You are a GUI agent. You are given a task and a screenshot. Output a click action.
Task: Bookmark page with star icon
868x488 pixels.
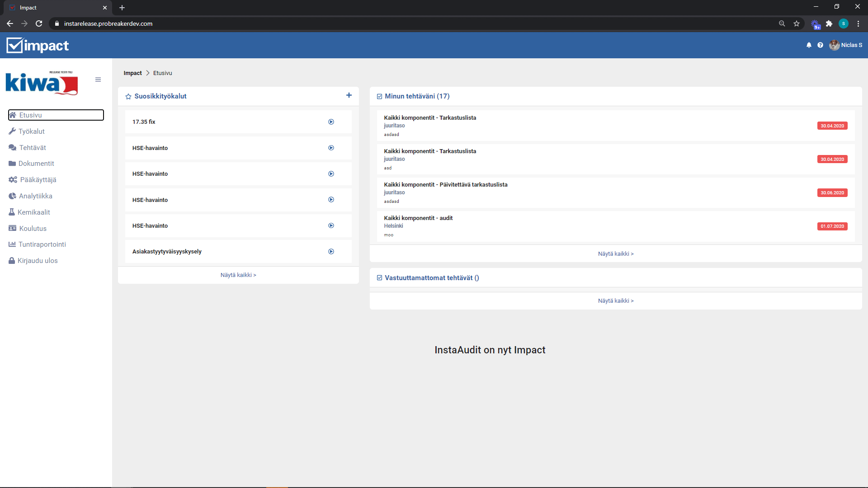point(796,23)
